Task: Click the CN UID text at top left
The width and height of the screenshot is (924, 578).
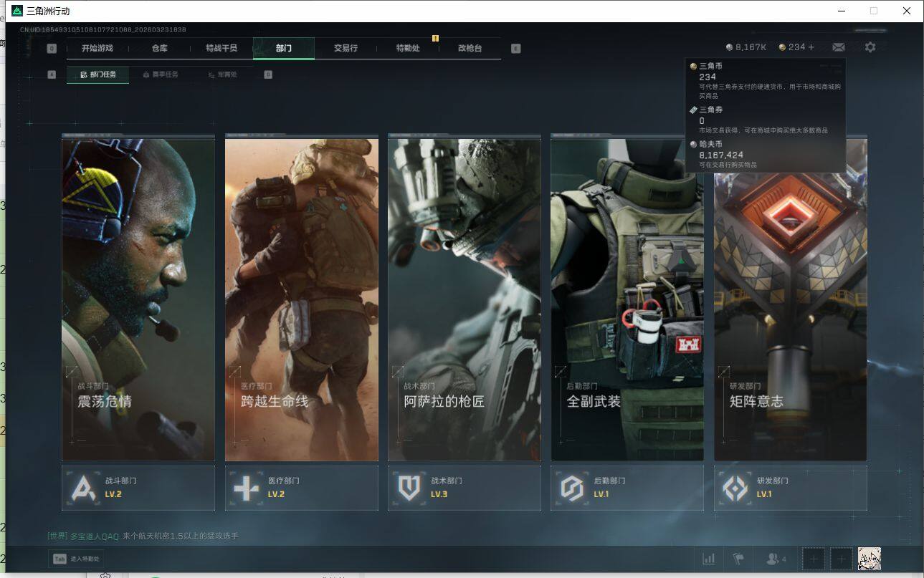Action: coord(103,30)
